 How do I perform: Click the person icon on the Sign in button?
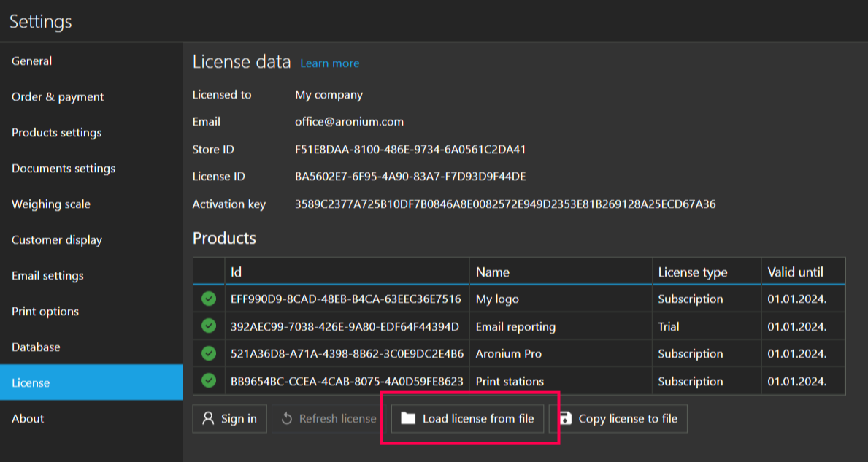point(209,418)
